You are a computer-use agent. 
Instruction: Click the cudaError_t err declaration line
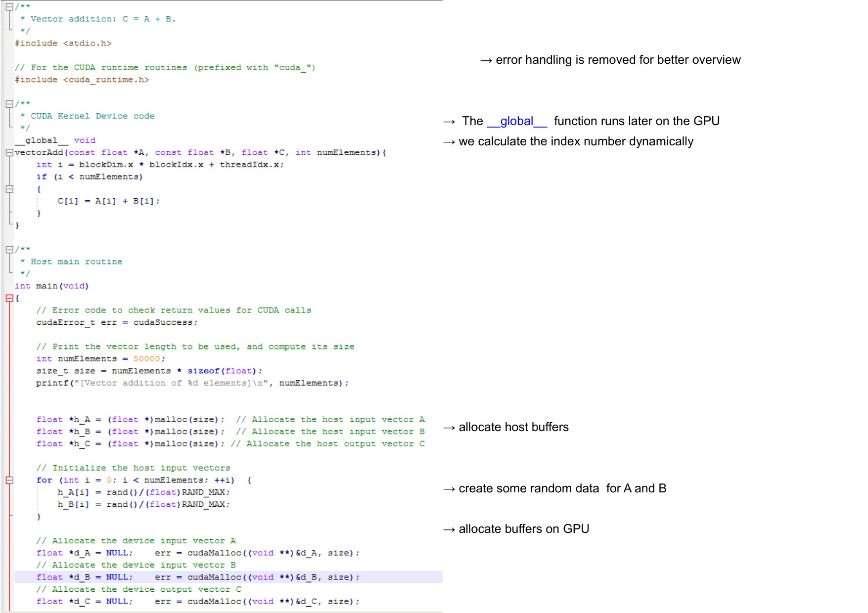coord(116,322)
